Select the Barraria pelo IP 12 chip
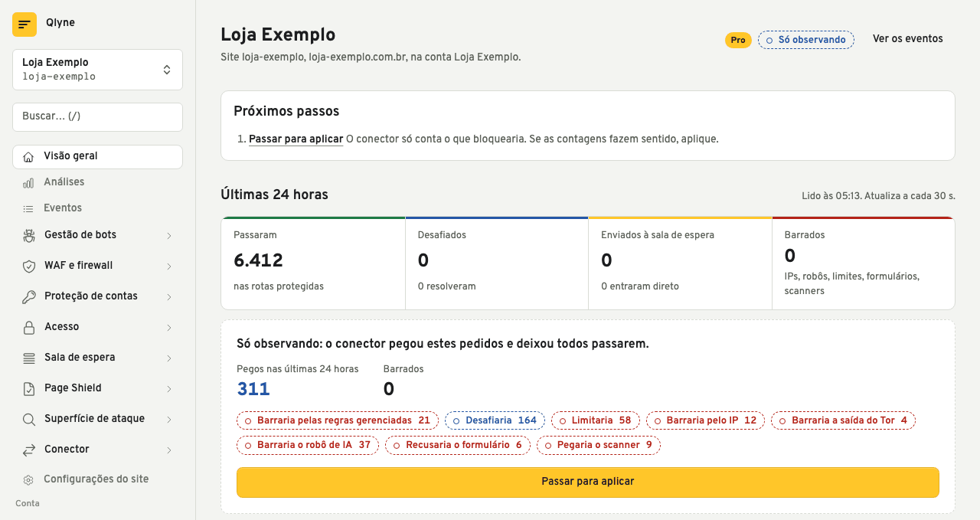The width and height of the screenshot is (980, 520). (705, 420)
